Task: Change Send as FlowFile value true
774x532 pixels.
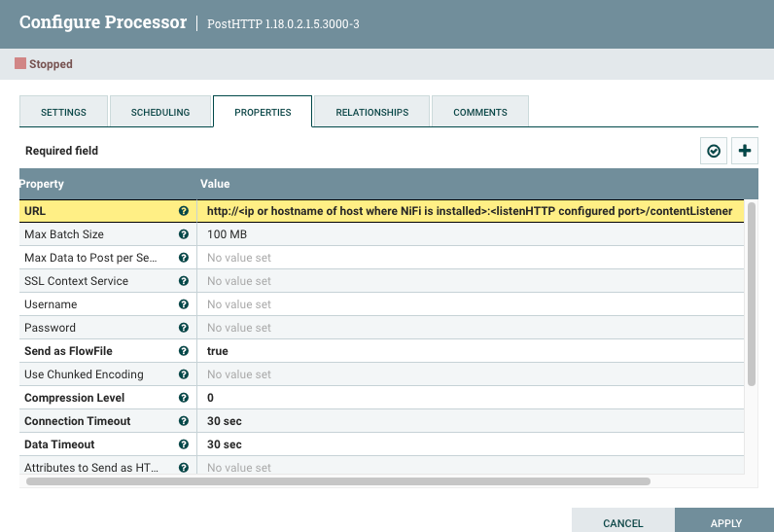Action: [x=471, y=351]
